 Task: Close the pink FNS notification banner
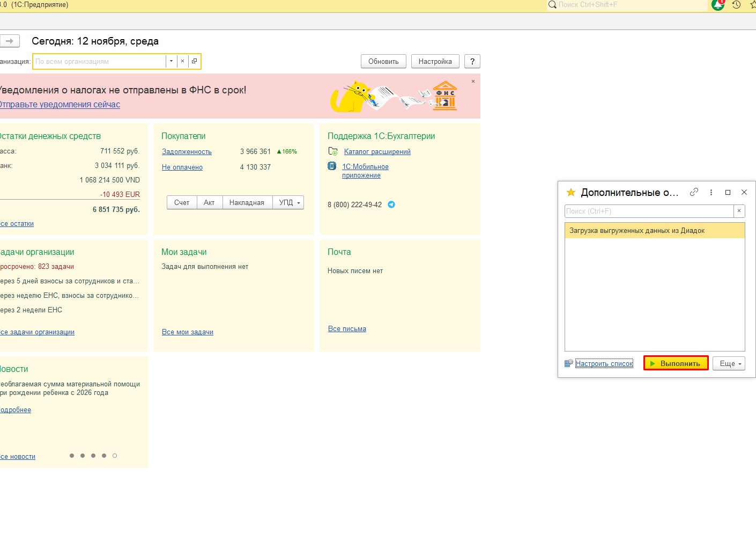click(473, 82)
